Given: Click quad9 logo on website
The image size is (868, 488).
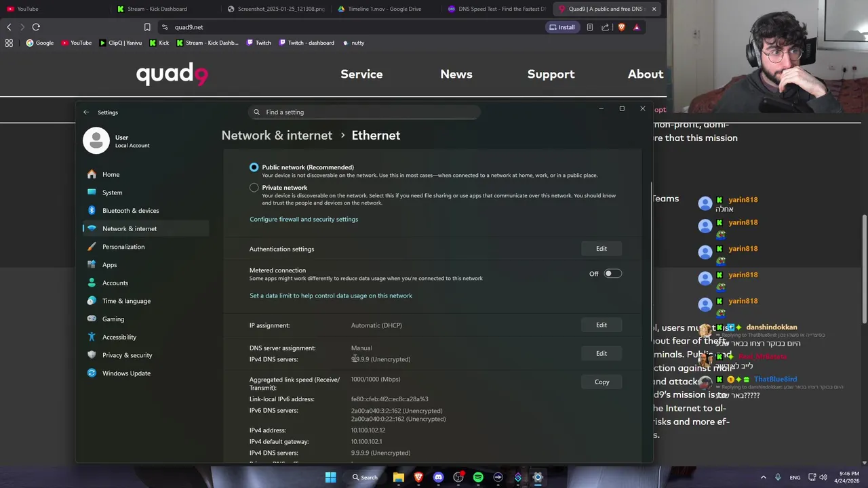Looking at the screenshot, I should coord(172,74).
